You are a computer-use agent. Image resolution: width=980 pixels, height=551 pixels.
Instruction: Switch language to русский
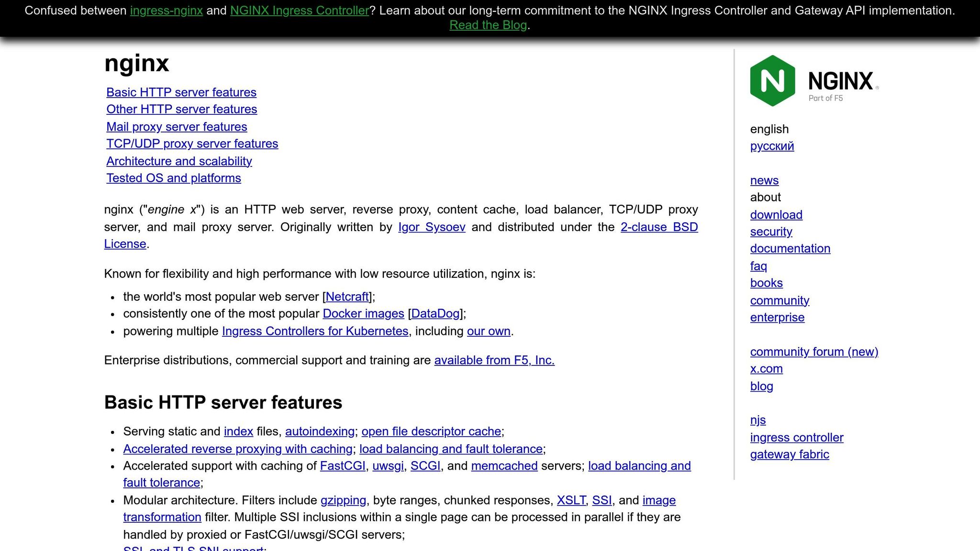click(x=771, y=146)
